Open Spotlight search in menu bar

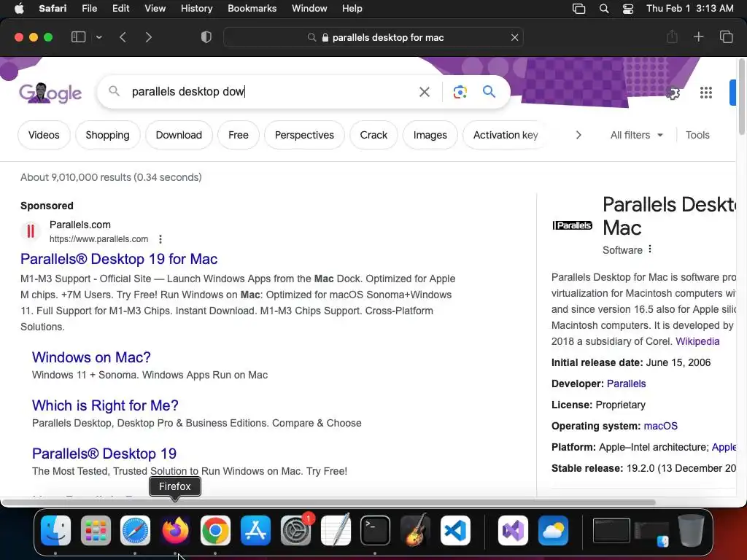click(x=603, y=9)
